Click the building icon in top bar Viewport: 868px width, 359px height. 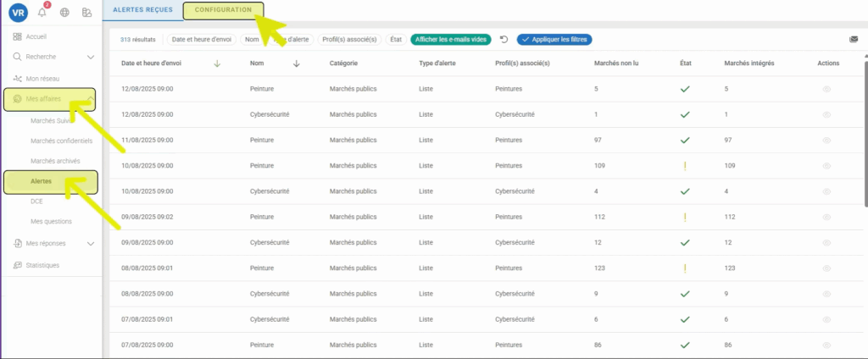pos(86,13)
